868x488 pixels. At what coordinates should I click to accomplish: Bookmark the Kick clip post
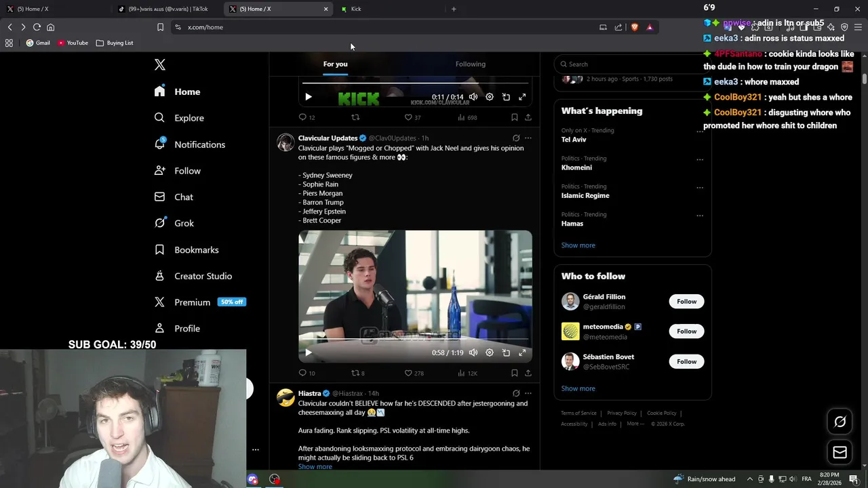[x=515, y=117]
